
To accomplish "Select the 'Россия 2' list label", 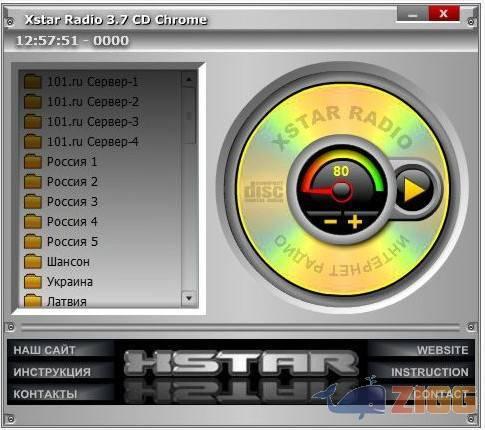I will click(72, 182).
